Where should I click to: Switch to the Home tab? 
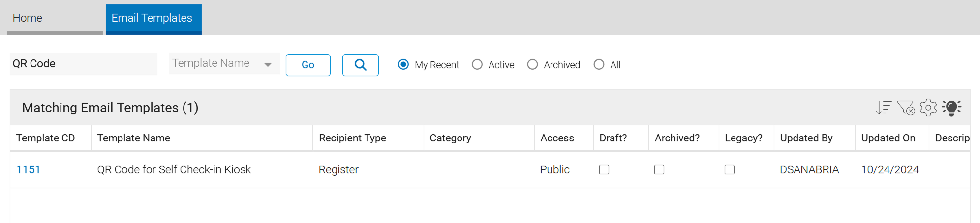coord(55,19)
